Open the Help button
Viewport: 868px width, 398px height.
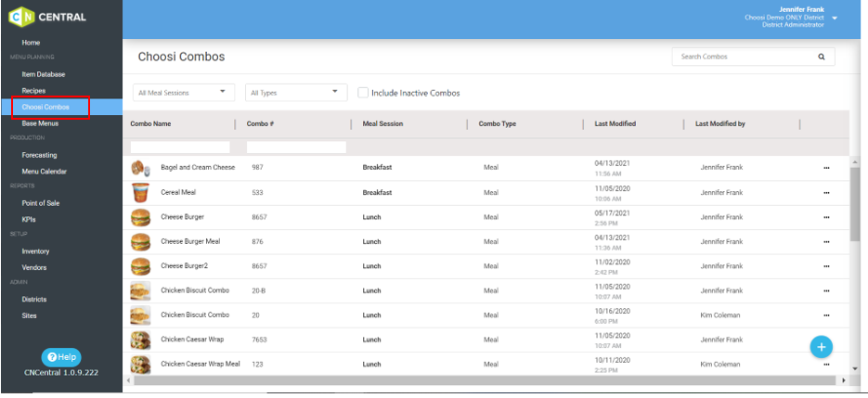coord(61,357)
